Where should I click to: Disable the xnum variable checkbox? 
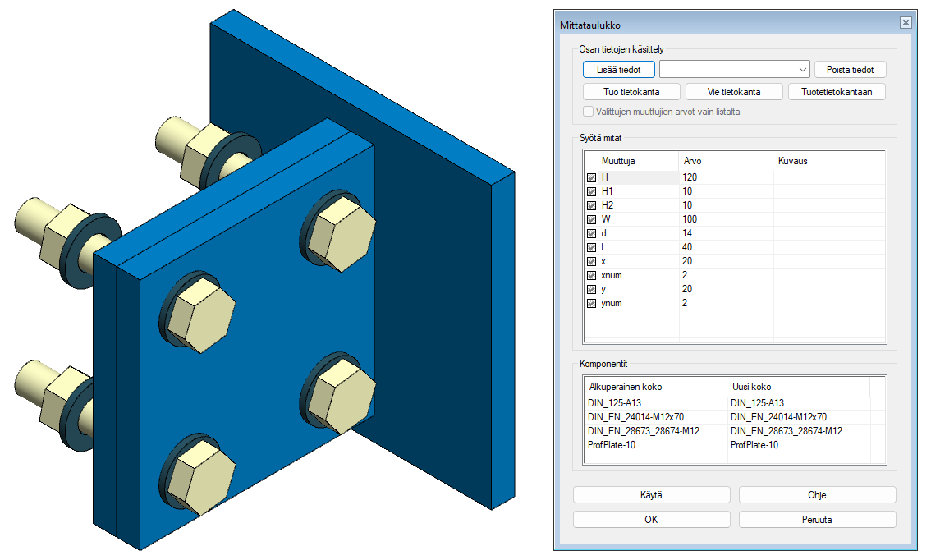point(592,275)
